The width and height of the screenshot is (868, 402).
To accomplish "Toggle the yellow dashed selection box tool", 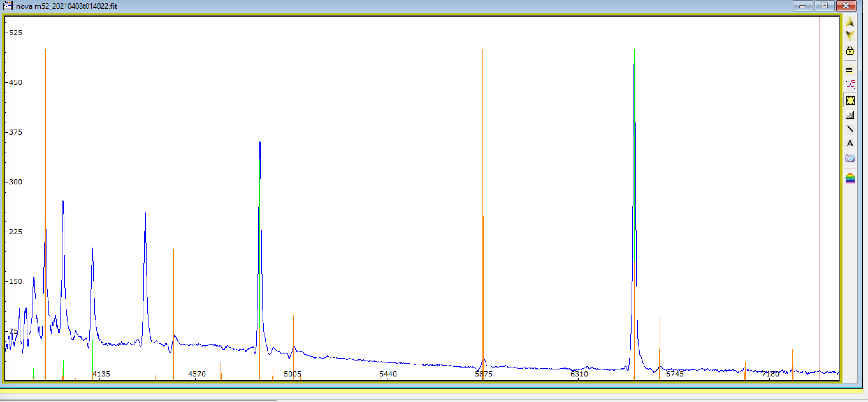I will [850, 100].
